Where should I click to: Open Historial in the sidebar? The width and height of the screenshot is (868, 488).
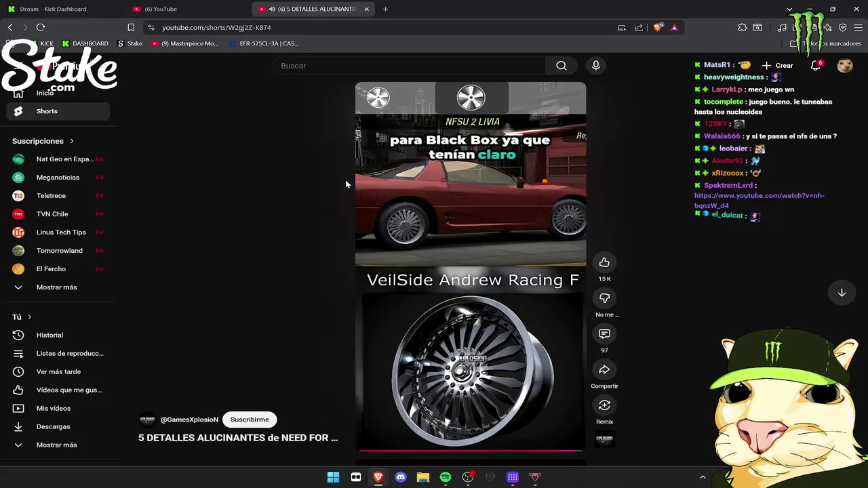point(58,335)
